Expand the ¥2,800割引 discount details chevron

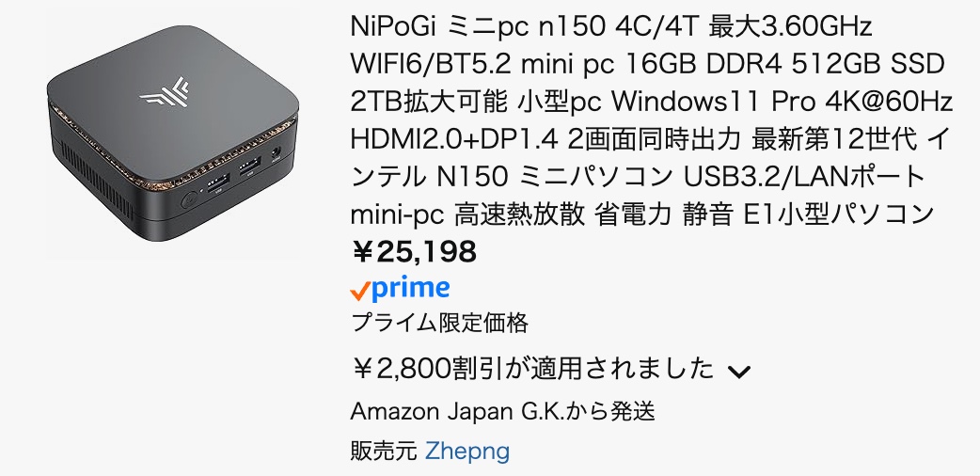738,372
